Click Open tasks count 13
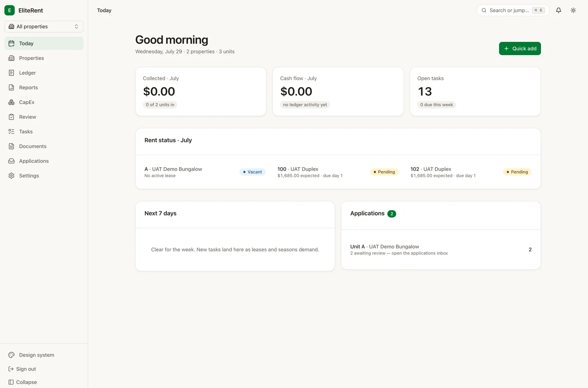 point(425,91)
